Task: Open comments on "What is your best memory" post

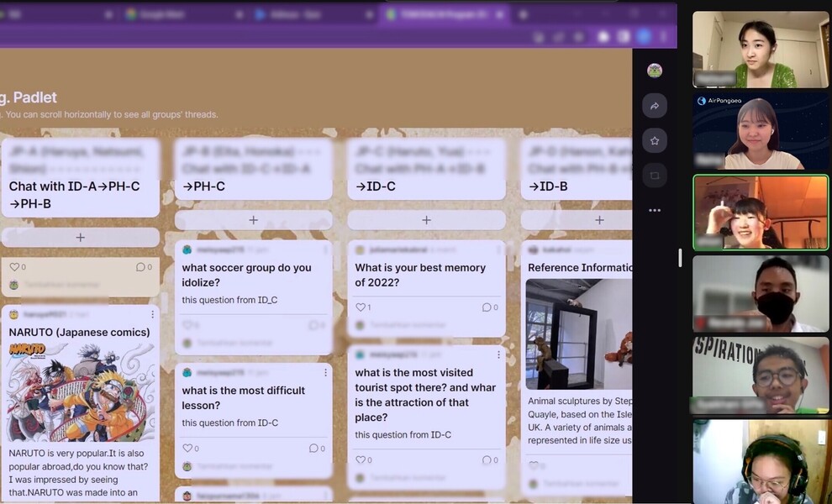Action: 490,307
